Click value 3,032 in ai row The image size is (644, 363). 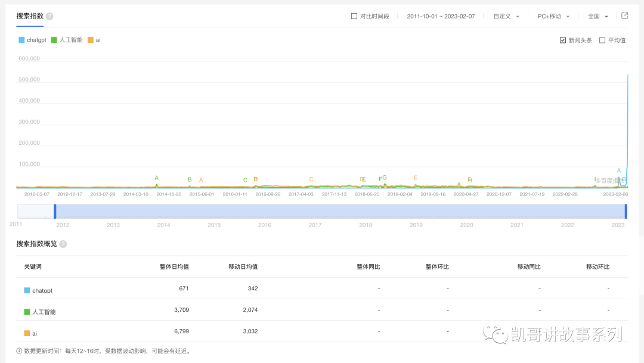250,331
